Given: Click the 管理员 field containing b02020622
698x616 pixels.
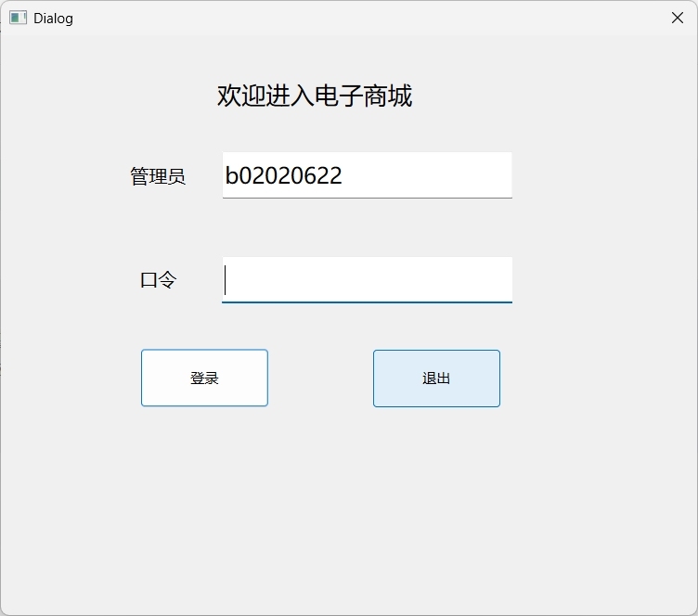Looking at the screenshot, I should pyautogui.click(x=368, y=175).
